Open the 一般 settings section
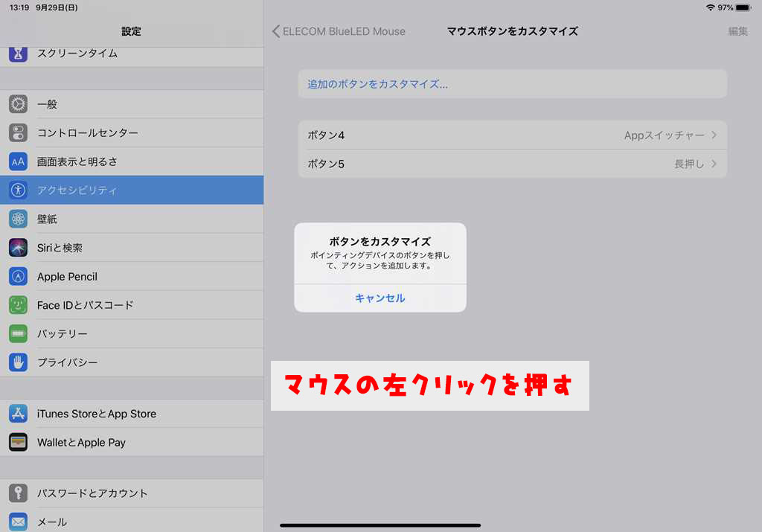 coord(132,104)
